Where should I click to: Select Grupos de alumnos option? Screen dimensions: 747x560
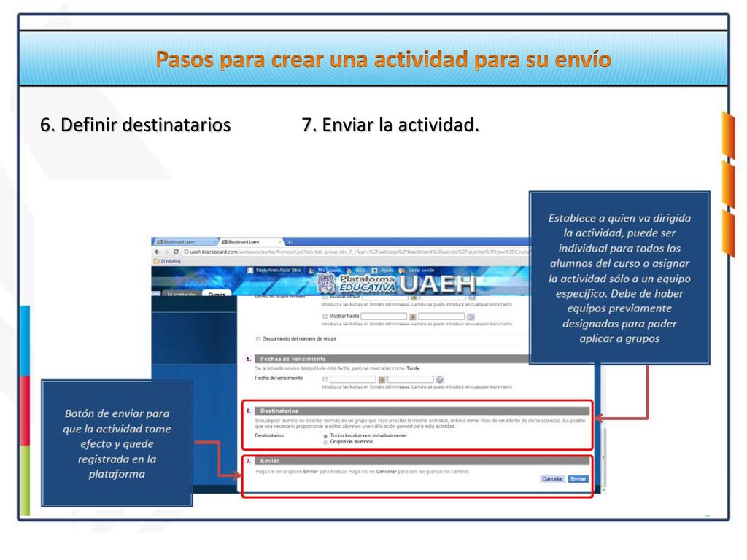point(325,443)
